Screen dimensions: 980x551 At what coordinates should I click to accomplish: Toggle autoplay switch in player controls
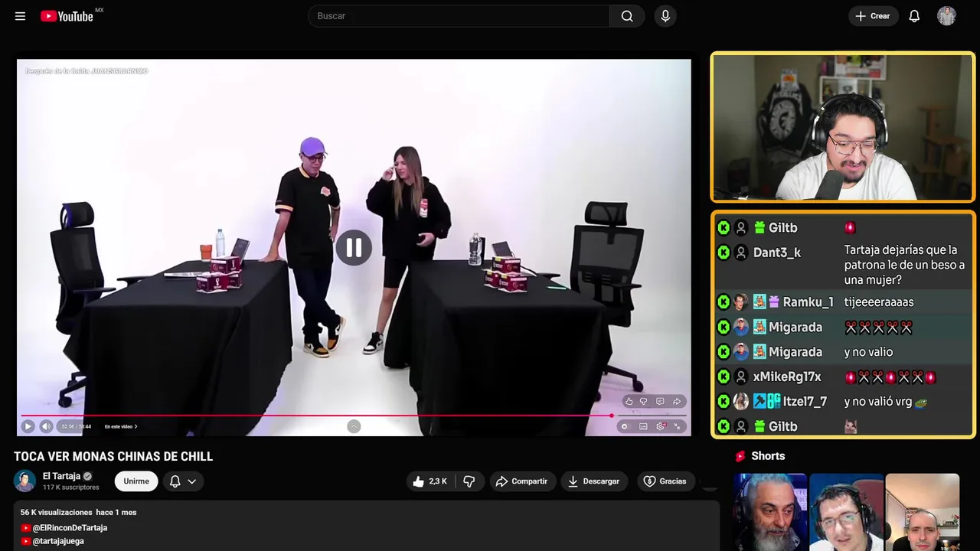625,426
